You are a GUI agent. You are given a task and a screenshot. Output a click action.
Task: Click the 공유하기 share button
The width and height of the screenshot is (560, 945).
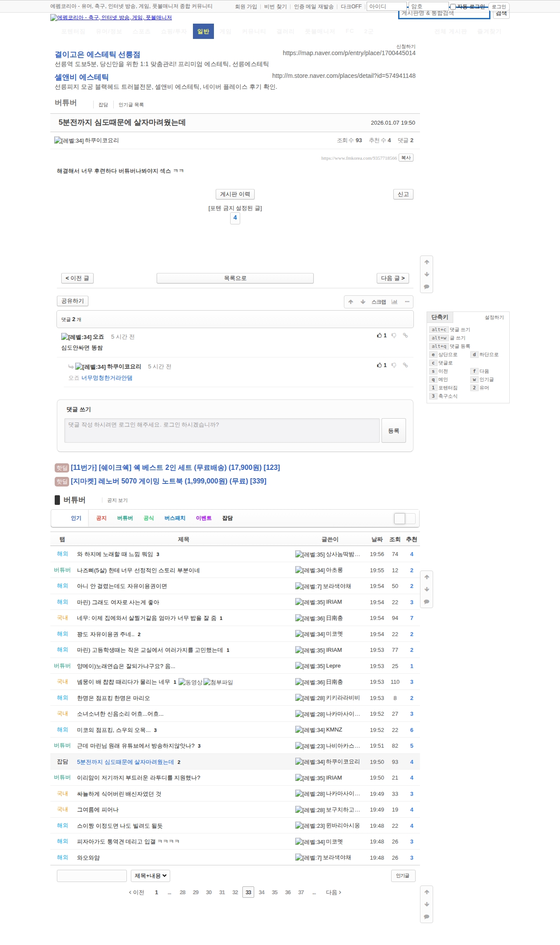73,301
